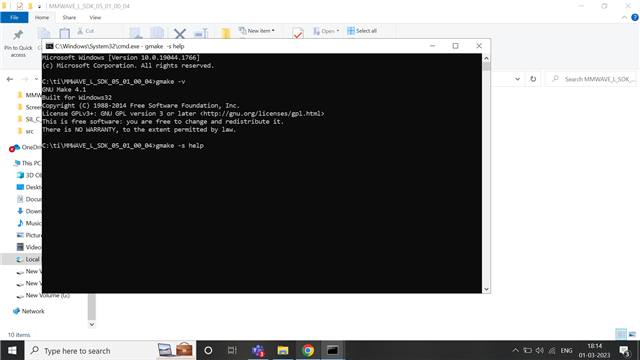Click the network tray icon
Screen dimensions: 640x360
[x=552, y=350]
